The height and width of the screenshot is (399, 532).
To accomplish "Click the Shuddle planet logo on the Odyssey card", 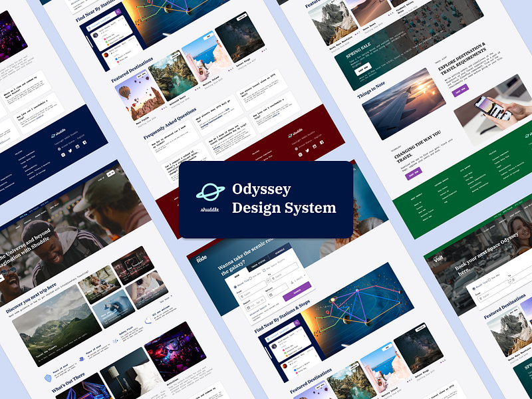I will [211, 192].
